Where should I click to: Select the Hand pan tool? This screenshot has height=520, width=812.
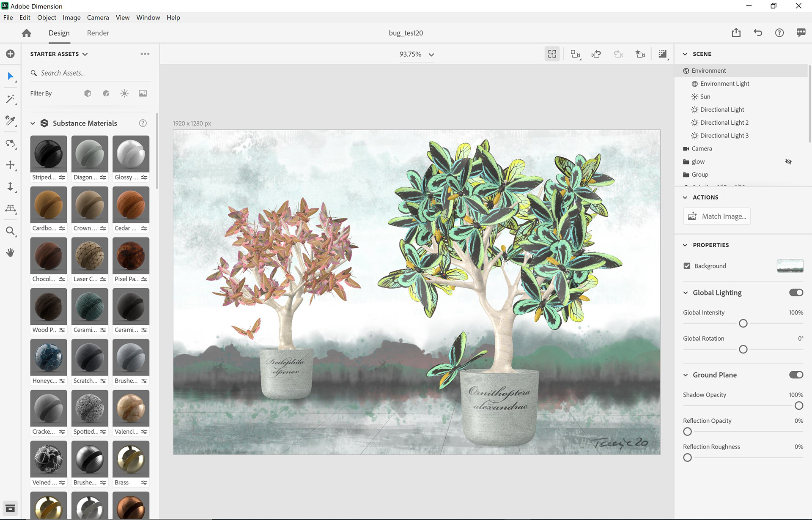tap(10, 252)
